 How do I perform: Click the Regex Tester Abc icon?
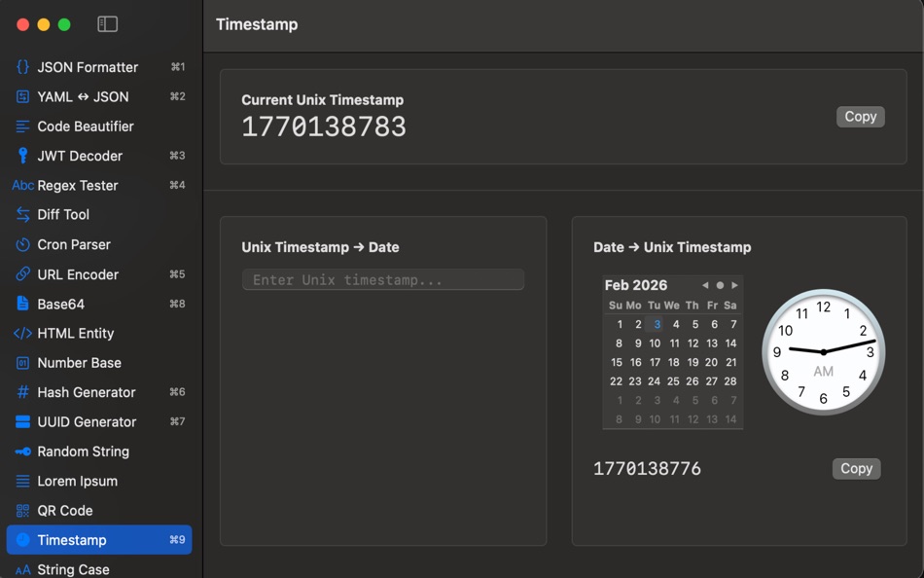(23, 185)
